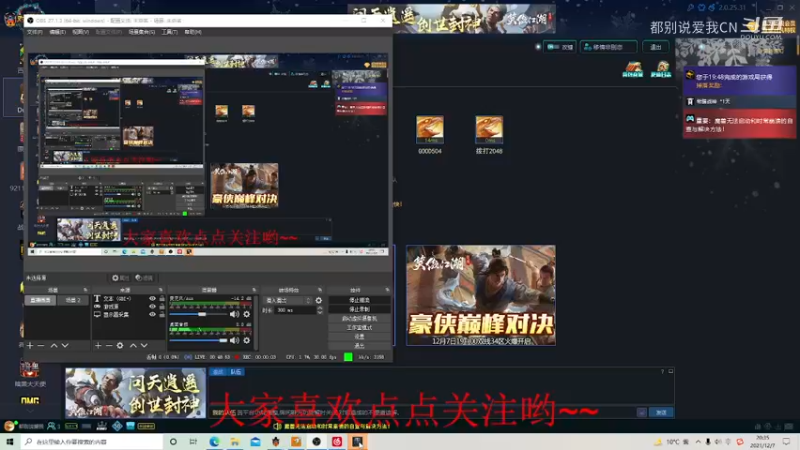The width and height of the screenshot is (800, 450).
Task: Click the Exit button in OBS controls
Action: coord(360,345)
